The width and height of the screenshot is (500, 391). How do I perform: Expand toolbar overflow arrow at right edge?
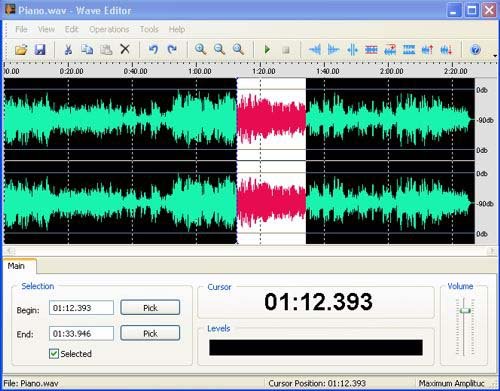(x=495, y=55)
